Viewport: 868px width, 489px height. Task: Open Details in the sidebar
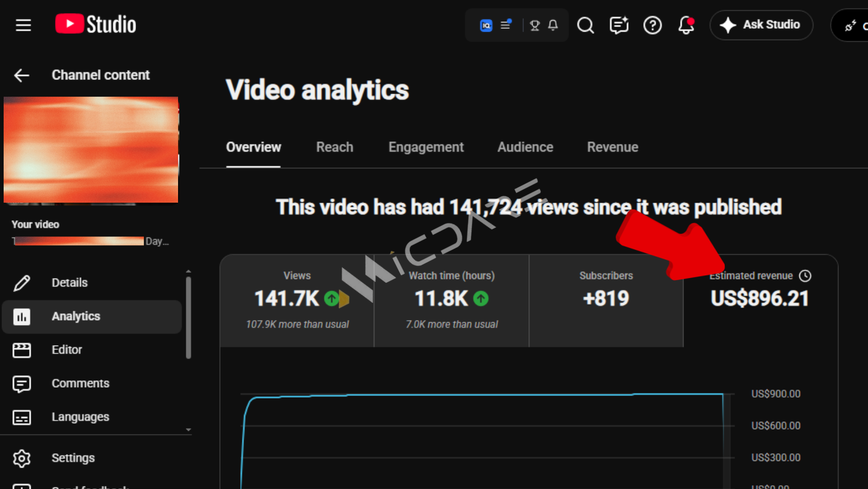[x=91, y=283]
